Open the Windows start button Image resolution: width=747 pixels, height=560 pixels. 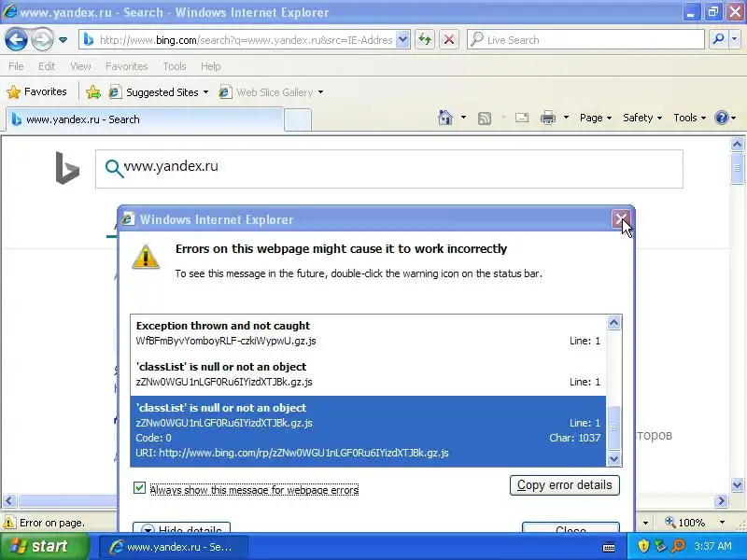point(44,546)
